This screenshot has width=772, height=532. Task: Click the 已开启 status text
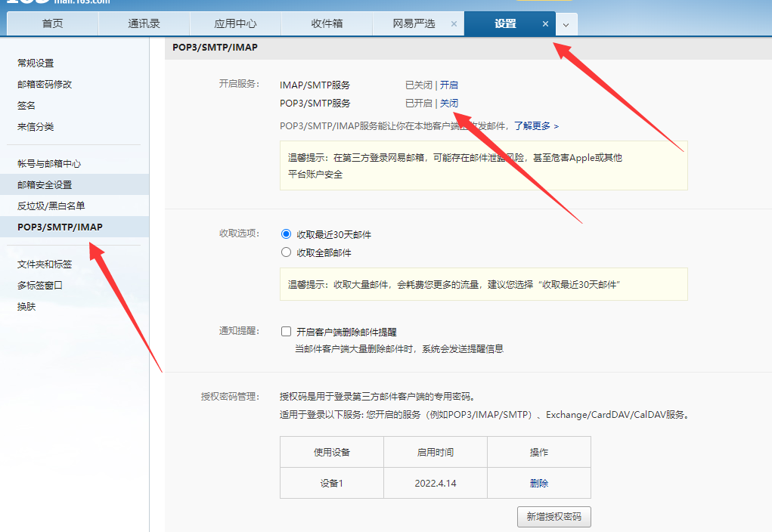tap(418, 103)
